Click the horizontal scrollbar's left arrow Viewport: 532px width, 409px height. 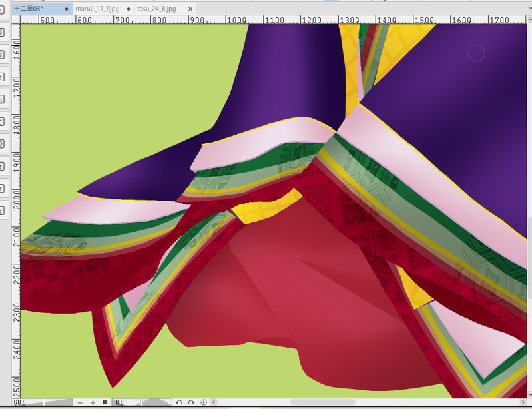tap(215, 402)
